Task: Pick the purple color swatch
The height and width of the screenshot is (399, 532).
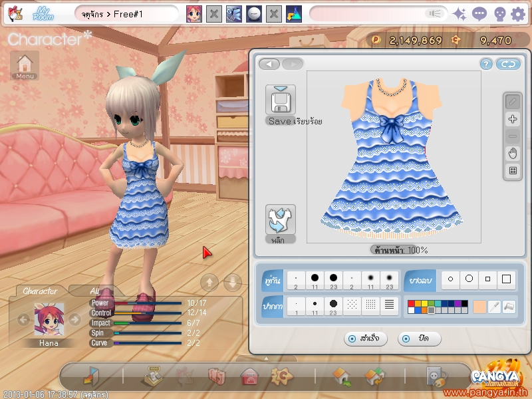Action: [x=458, y=303]
